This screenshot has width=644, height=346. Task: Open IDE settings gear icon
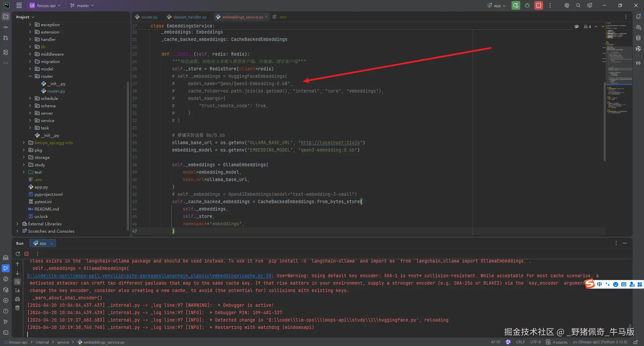coord(590,5)
